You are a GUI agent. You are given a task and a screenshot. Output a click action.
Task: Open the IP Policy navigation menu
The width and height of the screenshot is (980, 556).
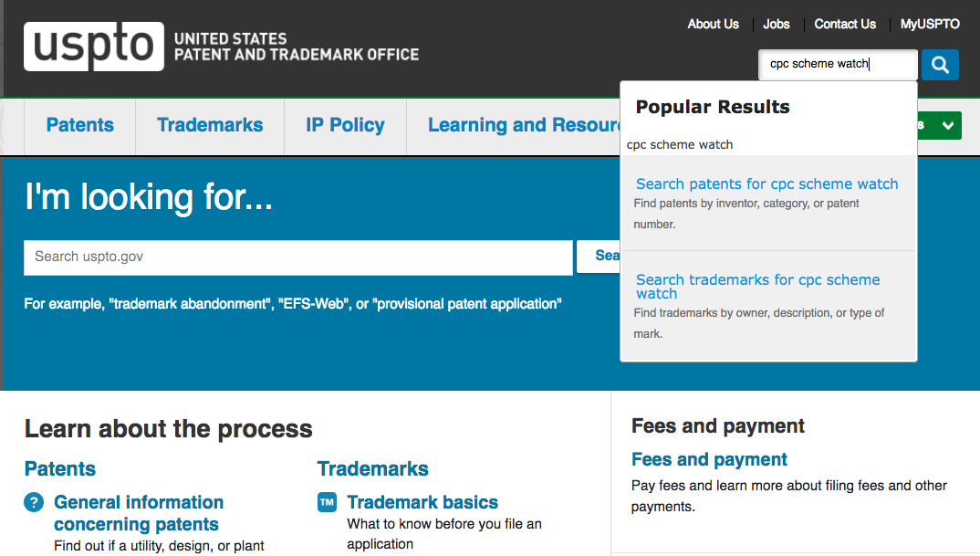(345, 125)
